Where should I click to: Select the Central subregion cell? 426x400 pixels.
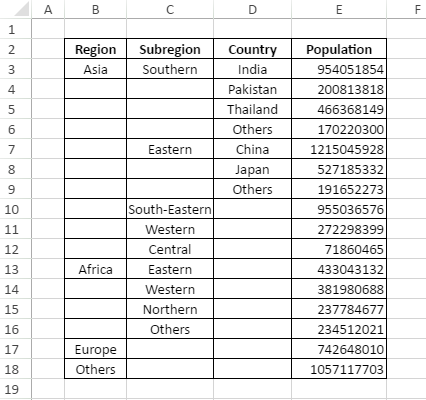click(170, 249)
